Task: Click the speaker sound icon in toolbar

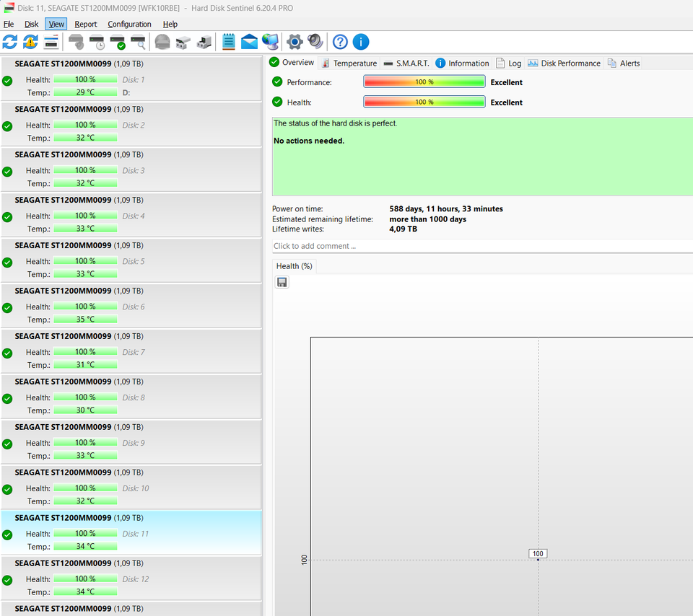Action: click(315, 42)
